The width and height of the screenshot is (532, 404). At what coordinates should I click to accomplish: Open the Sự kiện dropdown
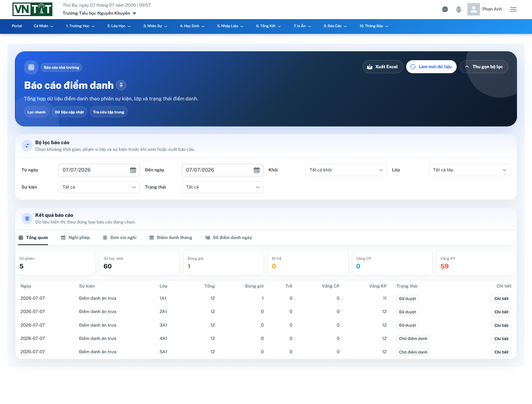tap(99, 187)
